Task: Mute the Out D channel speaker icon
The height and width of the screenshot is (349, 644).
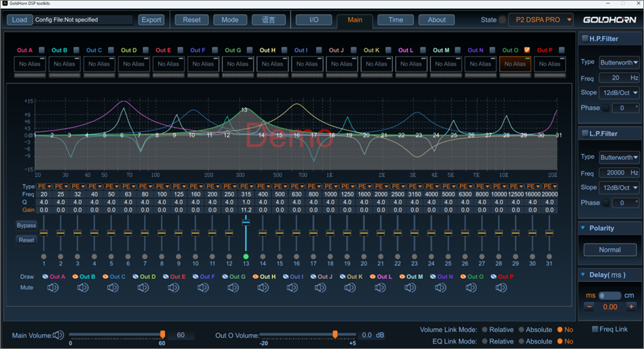Action: (143, 288)
